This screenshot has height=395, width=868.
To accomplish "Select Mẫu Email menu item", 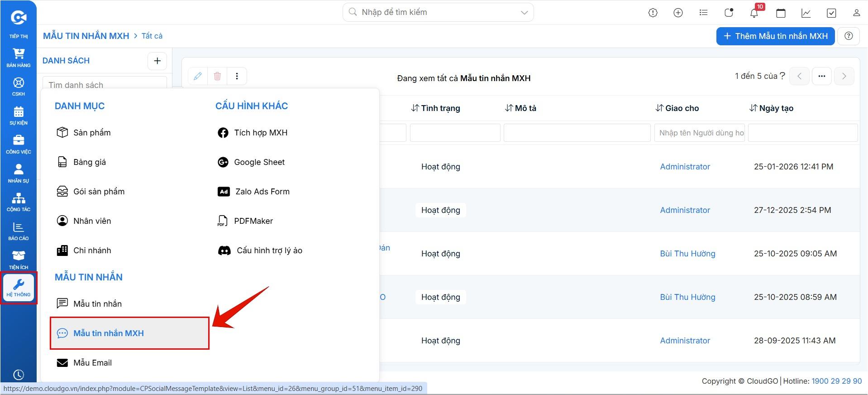I will click(84, 363).
